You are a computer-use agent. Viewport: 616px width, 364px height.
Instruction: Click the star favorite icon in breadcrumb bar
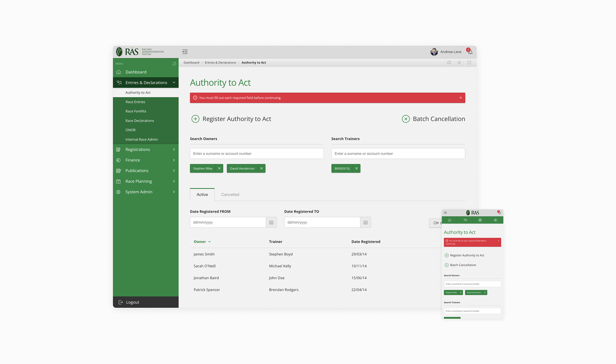click(x=459, y=62)
